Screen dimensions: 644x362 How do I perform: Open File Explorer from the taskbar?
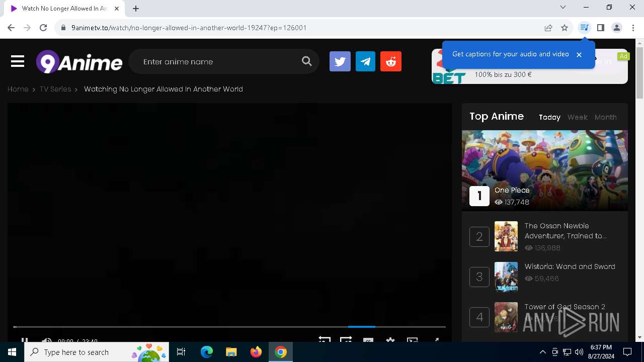point(231,352)
